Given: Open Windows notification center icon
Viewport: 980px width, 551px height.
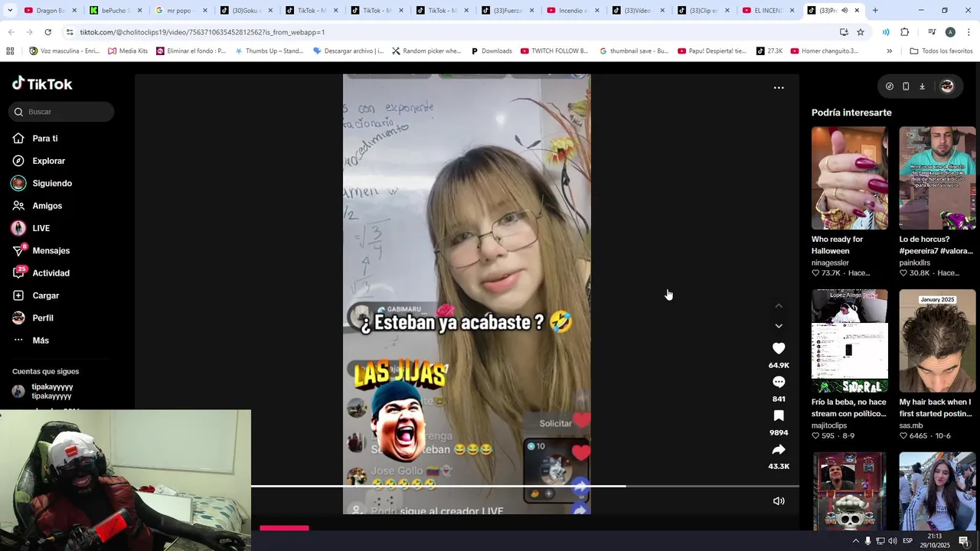Looking at the screenshot, I should point(964,541).
